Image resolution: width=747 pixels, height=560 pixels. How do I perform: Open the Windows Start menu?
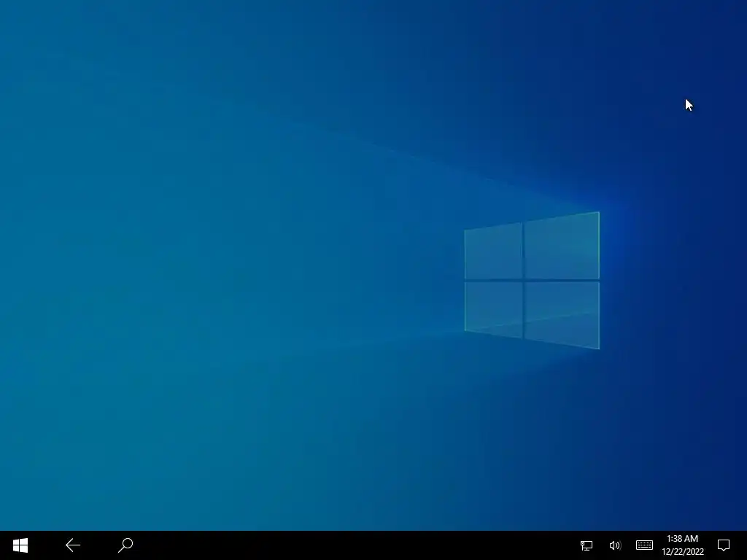20,545
